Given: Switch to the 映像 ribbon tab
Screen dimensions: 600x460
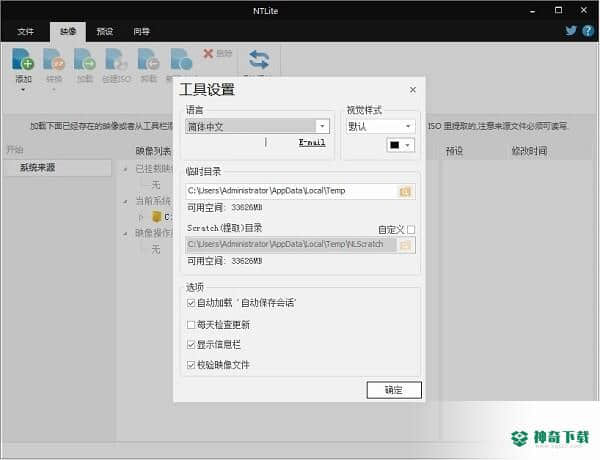Looking at the screenshot, I should pyautogui.click(x=68, y=31).
